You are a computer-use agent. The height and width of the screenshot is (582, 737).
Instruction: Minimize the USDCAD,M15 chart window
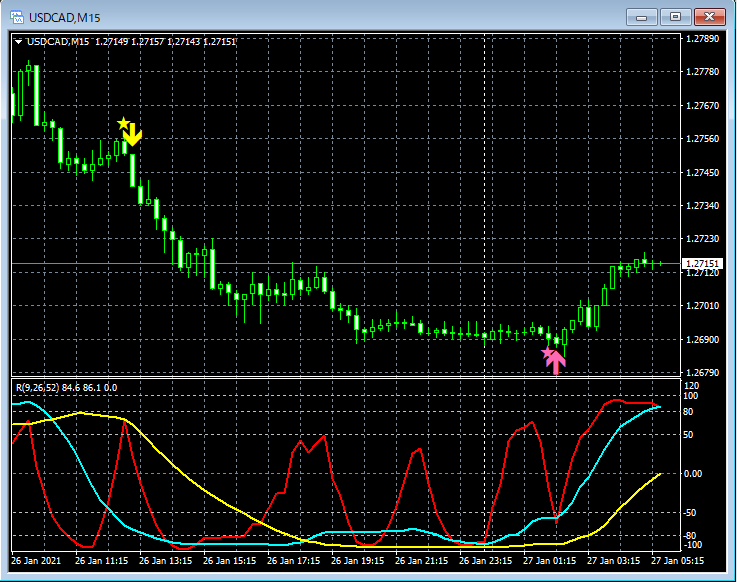pyautogui.click(x=641, y=17)
